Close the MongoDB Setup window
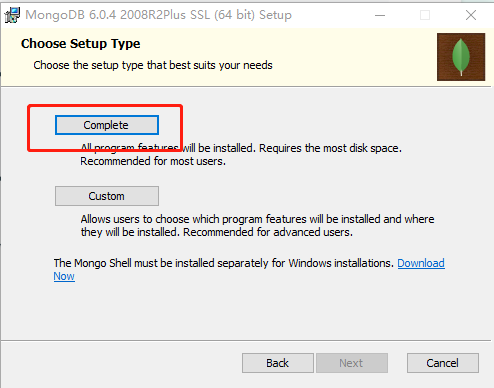The image size is (494, 388). (471, 15)
